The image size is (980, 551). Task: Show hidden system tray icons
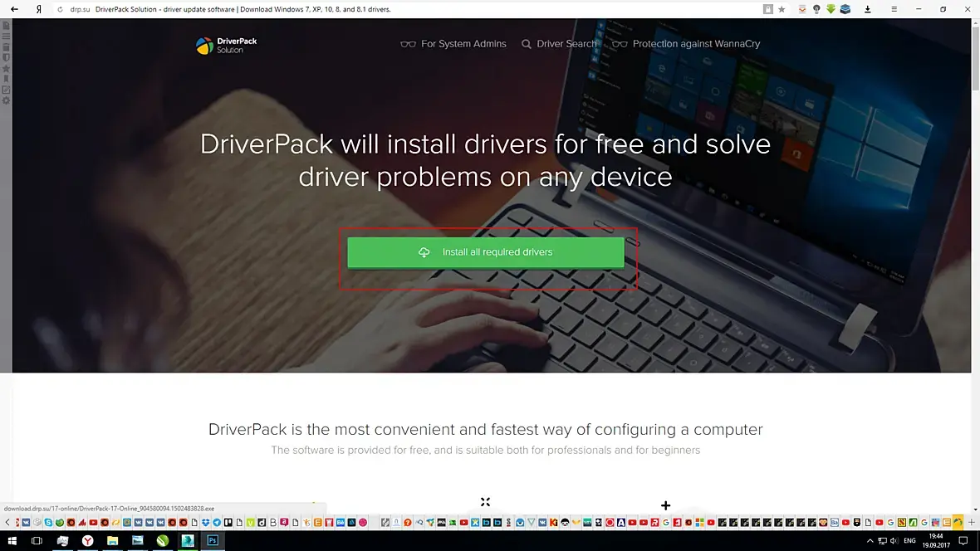[870, 540]
